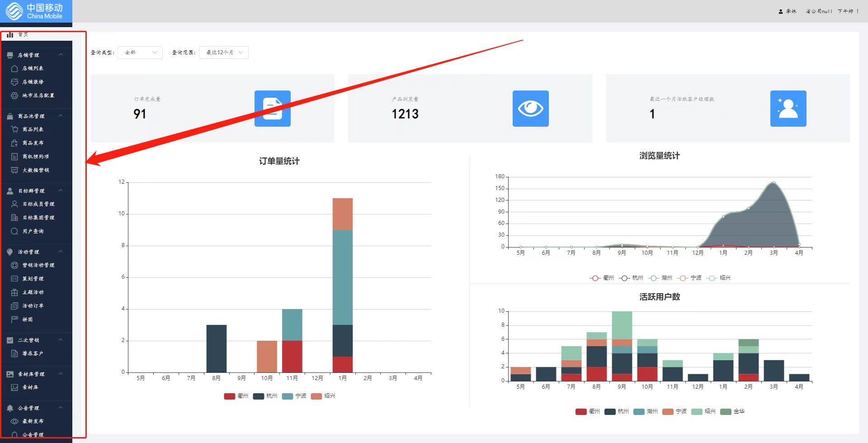
Task: Click the 金华 green swatch in 活跃用户数 legend
Action: click(x=726, y=412)
